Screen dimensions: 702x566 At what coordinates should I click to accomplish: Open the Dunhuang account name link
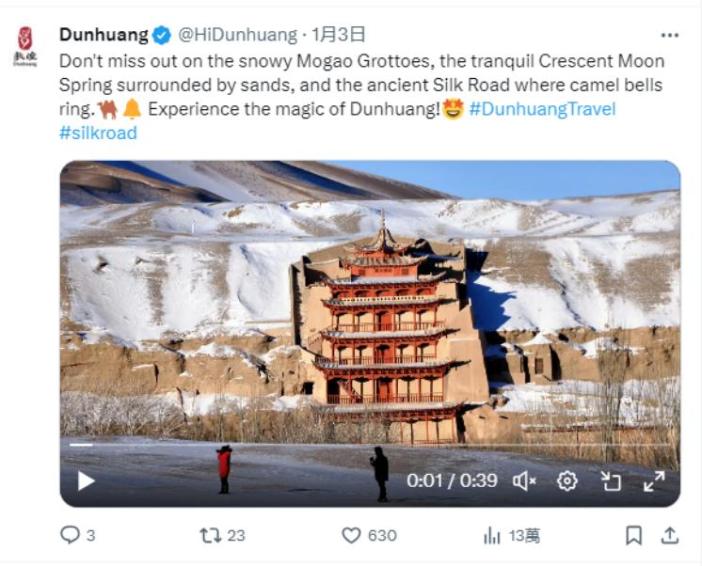click(103, 34)
